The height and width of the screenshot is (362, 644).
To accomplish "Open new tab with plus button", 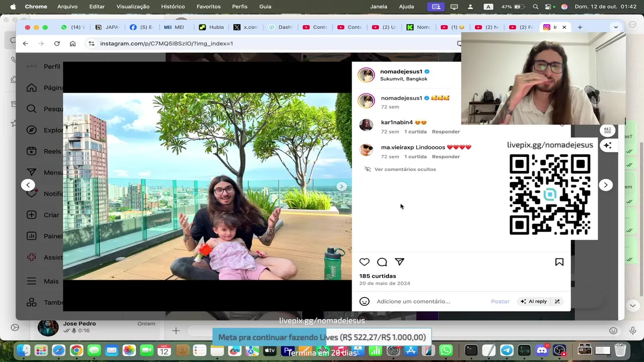I will [x=580, y=27].
